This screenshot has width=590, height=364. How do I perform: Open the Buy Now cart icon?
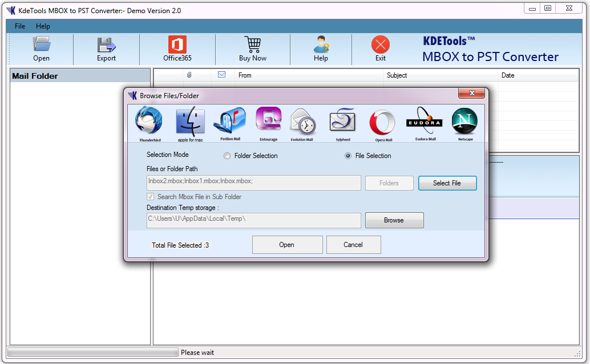click(252, 49)
